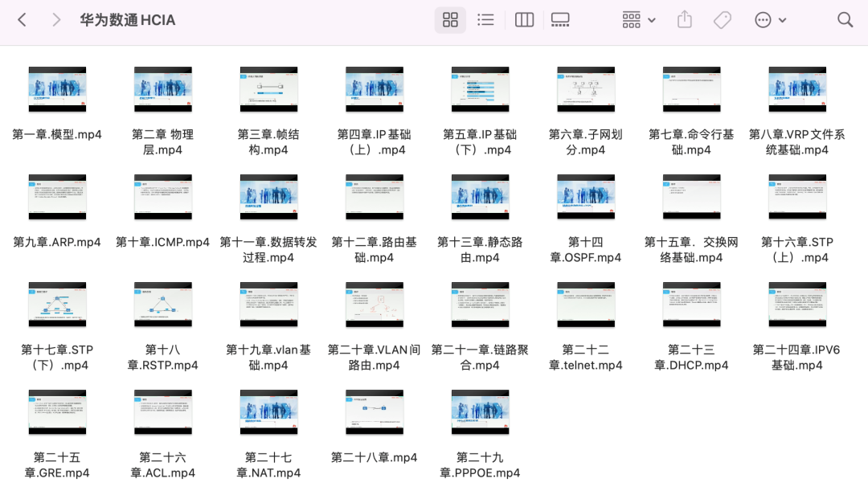The height and width of the screenshot is (499, 868).
Task: Click the tag icon to edit tags
Action: point(723,20)
